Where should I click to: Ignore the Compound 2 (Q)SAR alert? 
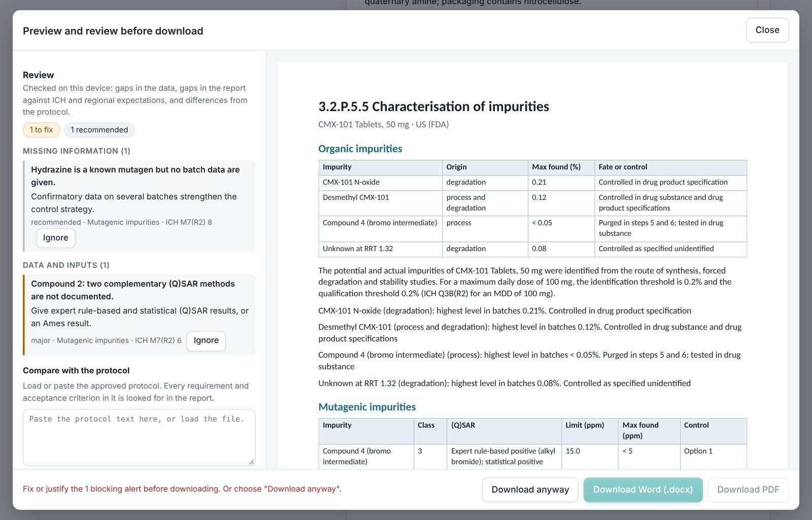[x=206, y=340]
